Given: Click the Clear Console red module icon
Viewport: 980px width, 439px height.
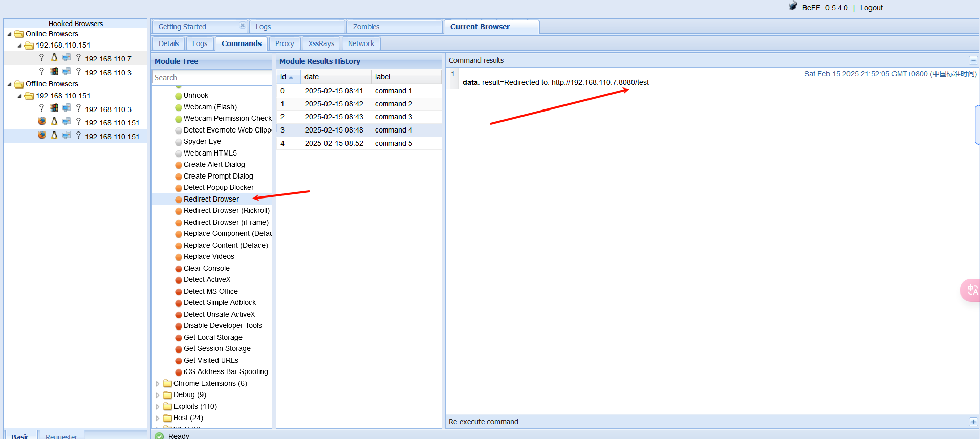Looking at the screenshot, I should tap(179, 269).
